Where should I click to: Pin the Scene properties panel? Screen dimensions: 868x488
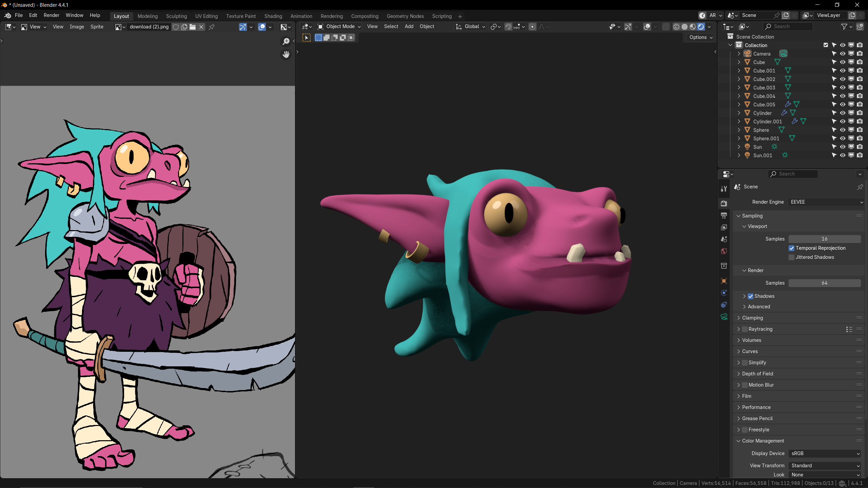coord(860,187)
